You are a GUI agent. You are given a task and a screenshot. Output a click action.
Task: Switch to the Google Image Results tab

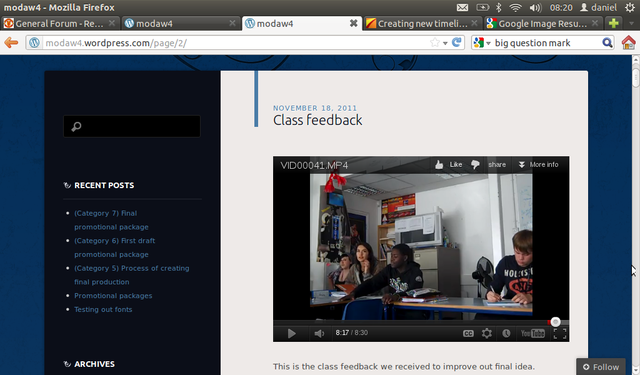543,24
